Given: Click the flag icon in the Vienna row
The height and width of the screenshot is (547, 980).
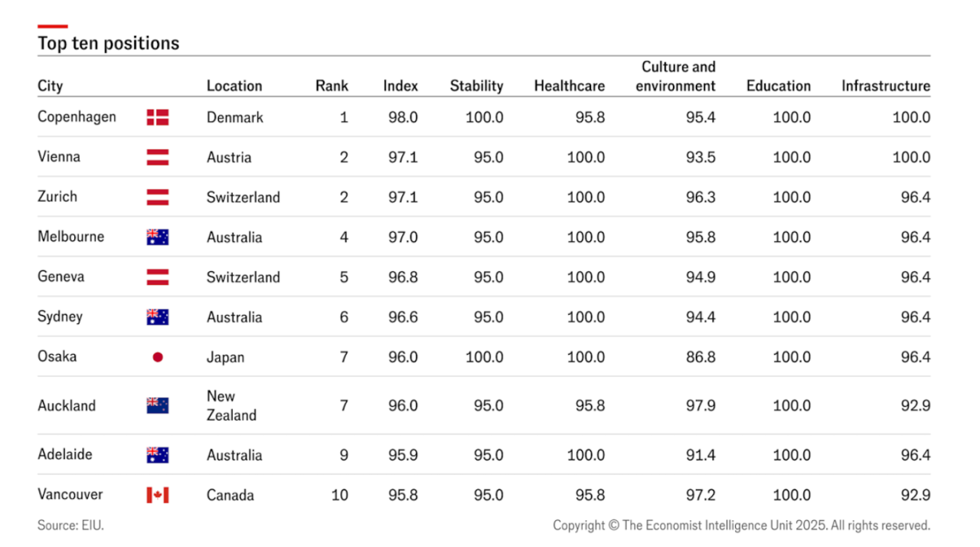Looking at the screenshot, I should coord(158,157).
